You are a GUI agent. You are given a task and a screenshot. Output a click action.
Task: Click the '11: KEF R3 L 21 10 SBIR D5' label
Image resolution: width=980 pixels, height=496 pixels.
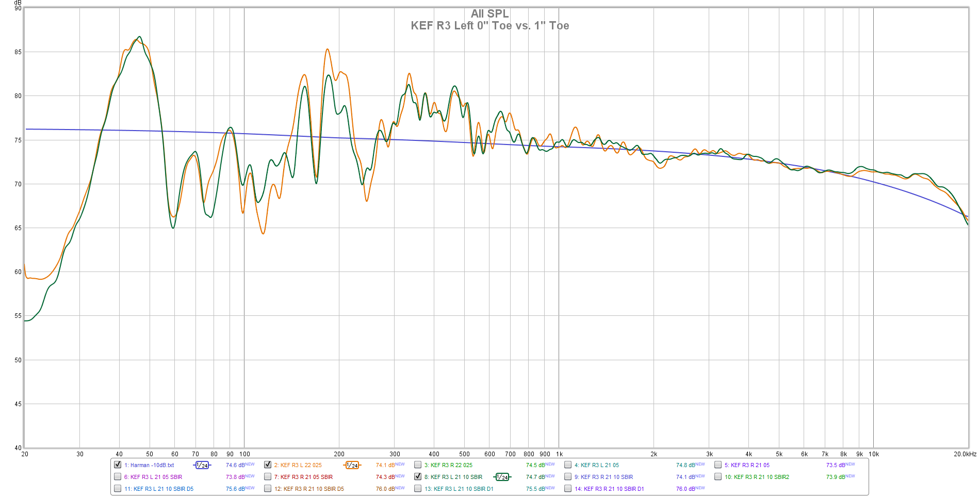tap(159, 489)
